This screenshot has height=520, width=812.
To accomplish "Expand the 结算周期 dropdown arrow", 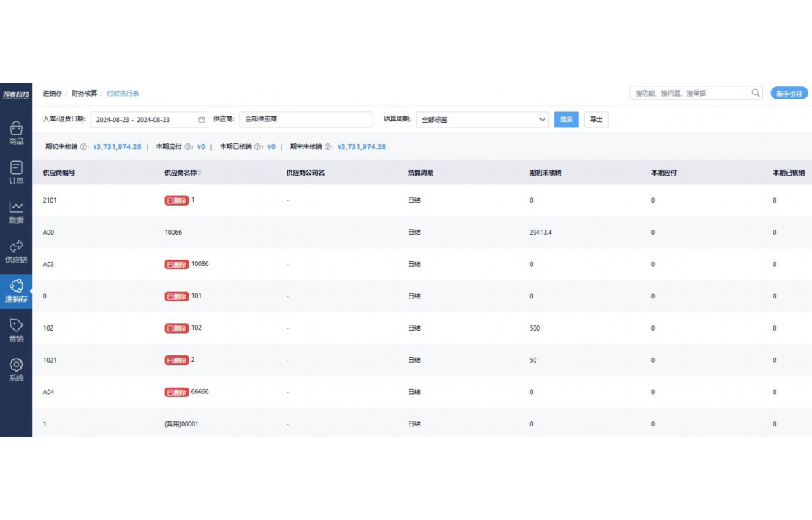I will click(542, 119).
